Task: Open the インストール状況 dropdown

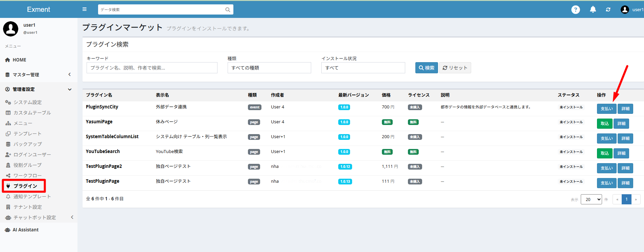Action: [363, 68]
